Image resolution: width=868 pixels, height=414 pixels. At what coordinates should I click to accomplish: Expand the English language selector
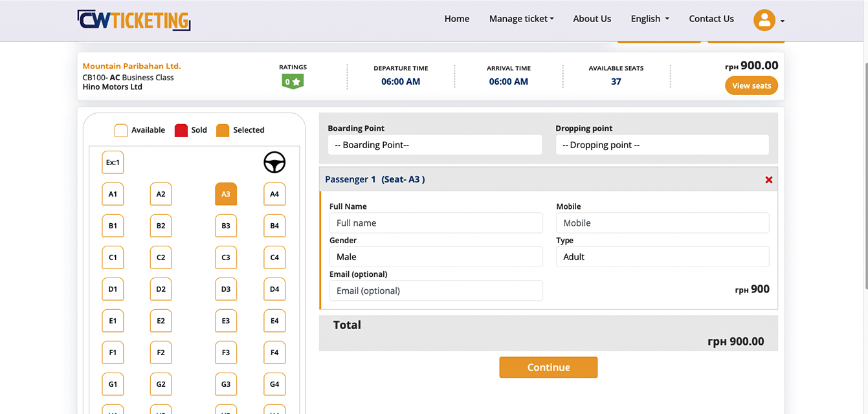(649, 19)
